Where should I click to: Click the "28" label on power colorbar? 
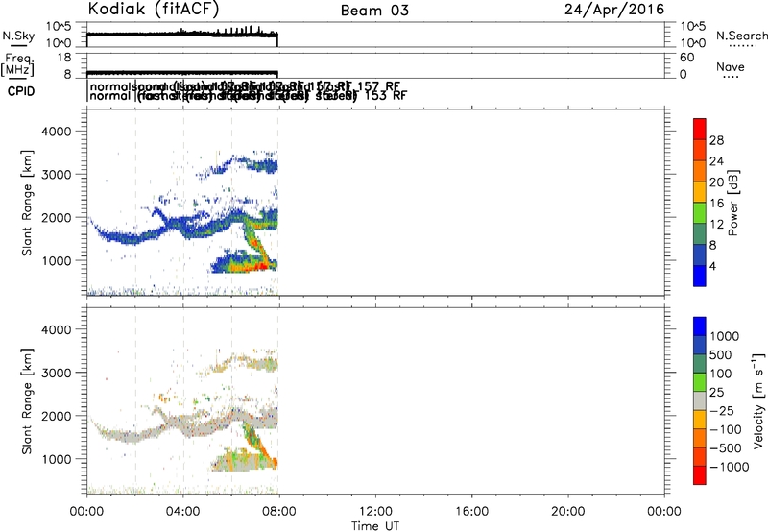[716, 140]
